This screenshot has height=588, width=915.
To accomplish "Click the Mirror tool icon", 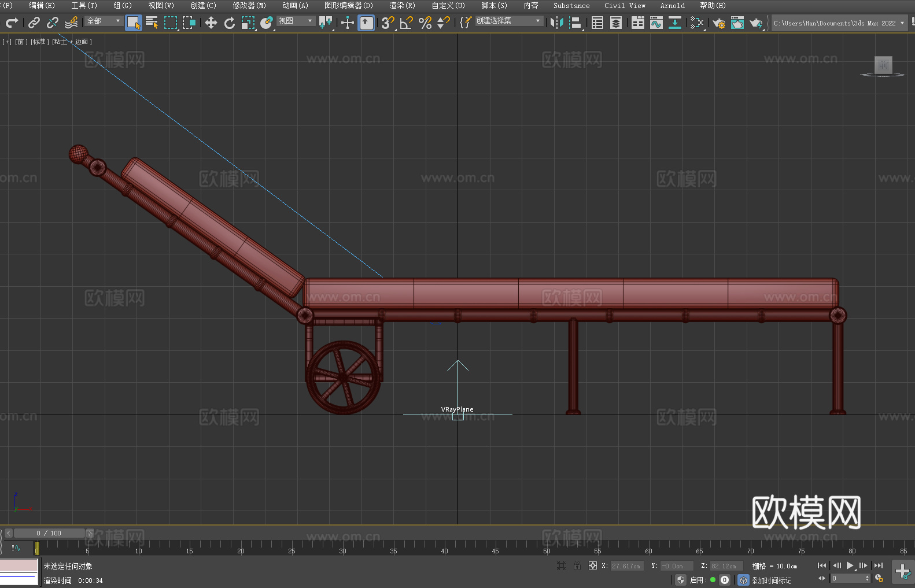I will click(557, 23).
